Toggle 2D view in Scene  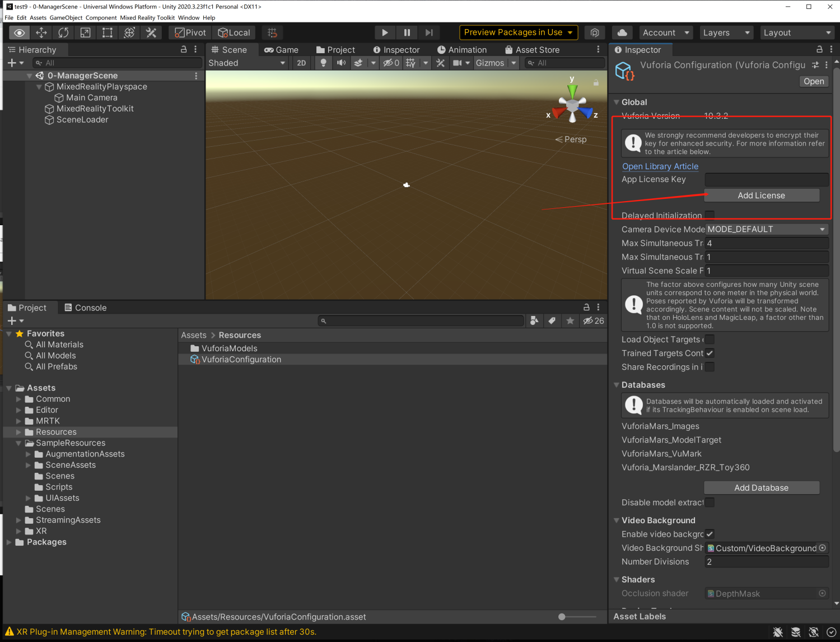click(x=301, y=63)
